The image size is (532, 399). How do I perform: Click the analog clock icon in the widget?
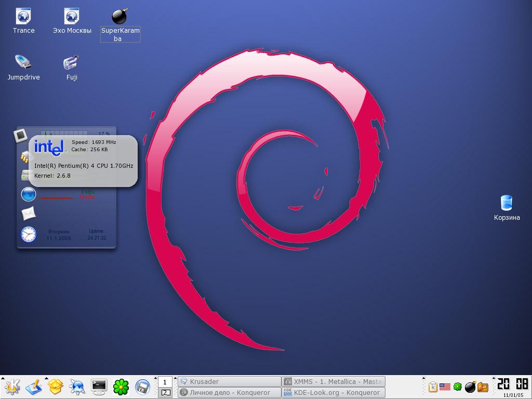tap(29, 234)
